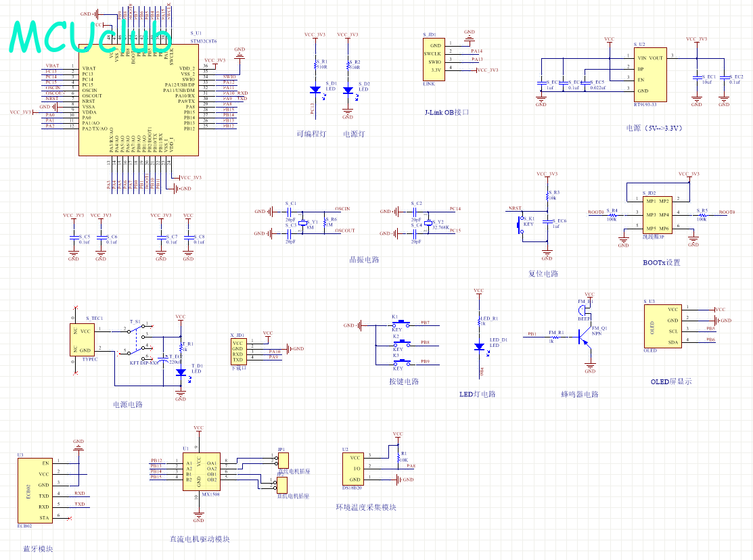Select the ECB02 Bluetooth module block
Image resolution: width=753 pixels, height=560 pixels.
tap(35, 490)
